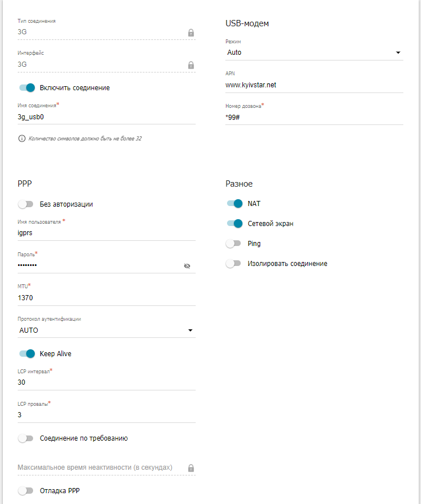Turn off the NAT toggle
The height and width of the screenshot is (504, 421).
tap(234, 204)
